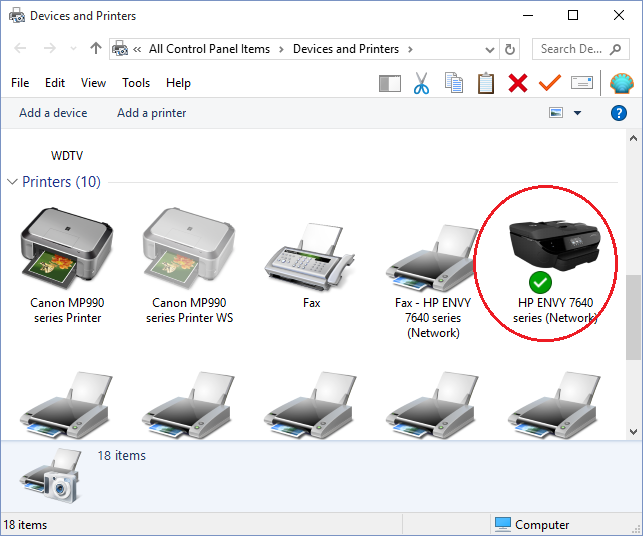Screen dimensions: 643x536
Task: Open the Edit menu
Action: [55, 83]
